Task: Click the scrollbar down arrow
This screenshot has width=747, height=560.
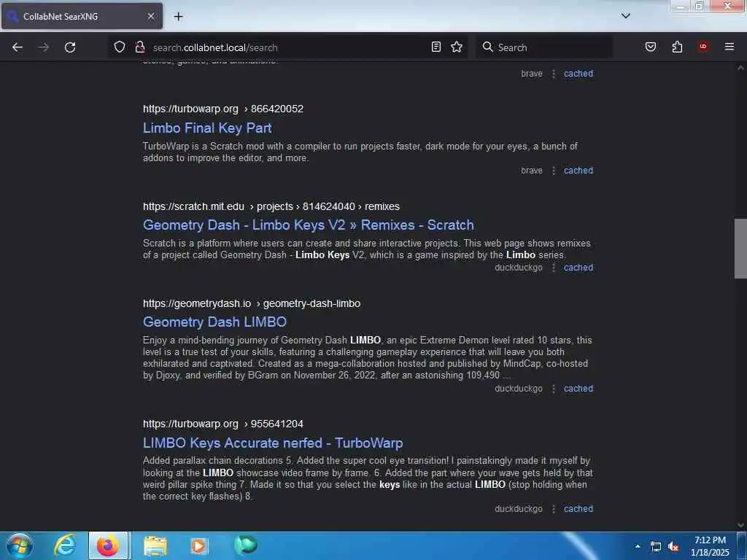Action: pyautogui.click(x=740, y=525)
